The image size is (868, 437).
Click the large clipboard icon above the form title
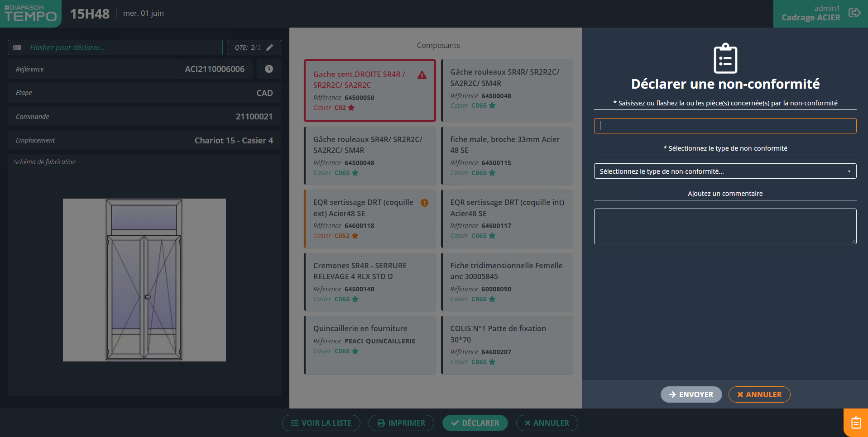725,58
